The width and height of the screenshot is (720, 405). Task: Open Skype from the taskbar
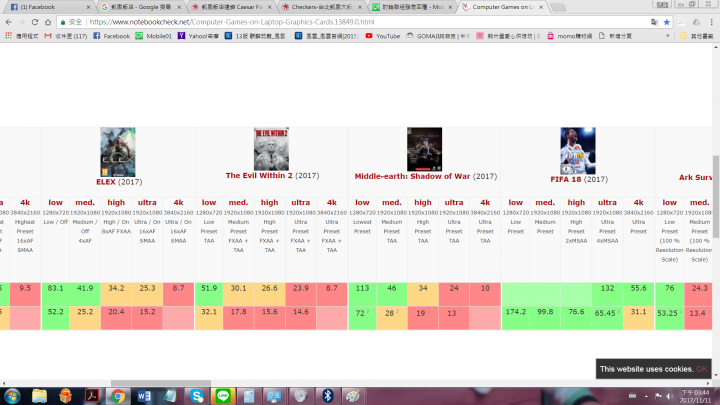click(x=197, y=396)
